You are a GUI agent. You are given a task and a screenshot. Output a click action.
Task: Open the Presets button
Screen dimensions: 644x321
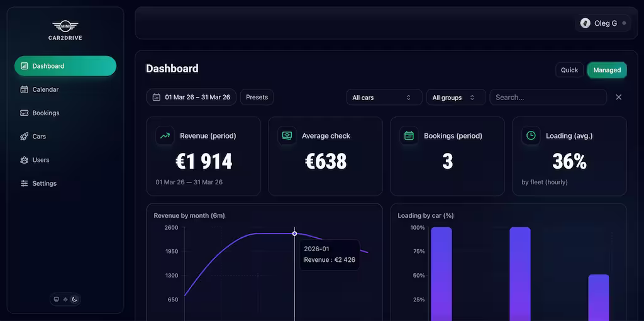[x=257, y=98]
